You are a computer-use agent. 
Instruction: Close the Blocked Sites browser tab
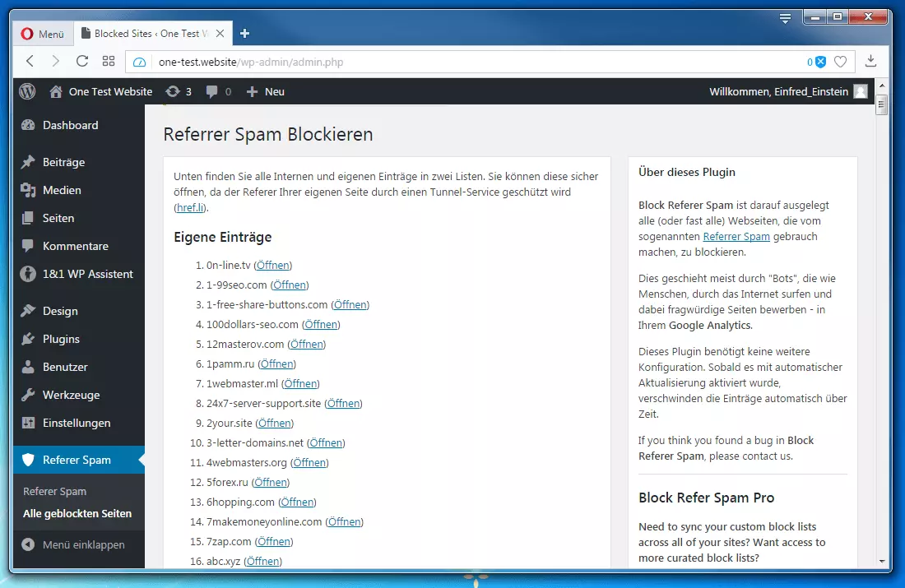click(x=220, y=34)
